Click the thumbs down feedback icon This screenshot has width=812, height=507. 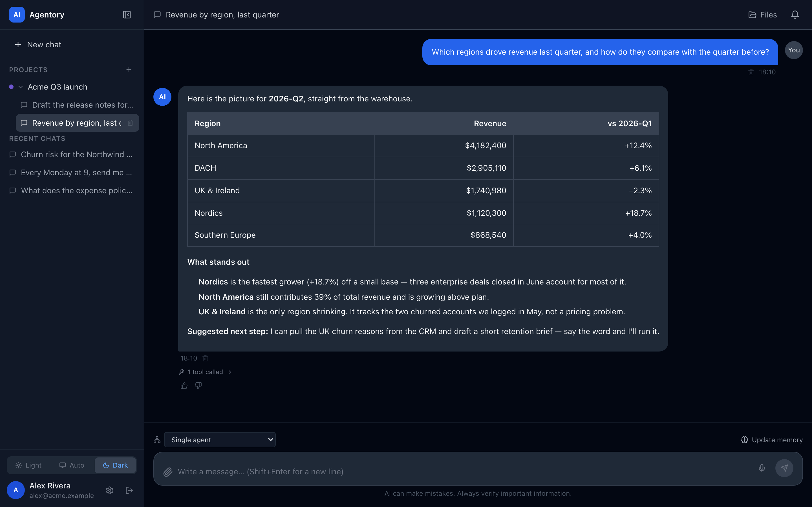[198, 386]
